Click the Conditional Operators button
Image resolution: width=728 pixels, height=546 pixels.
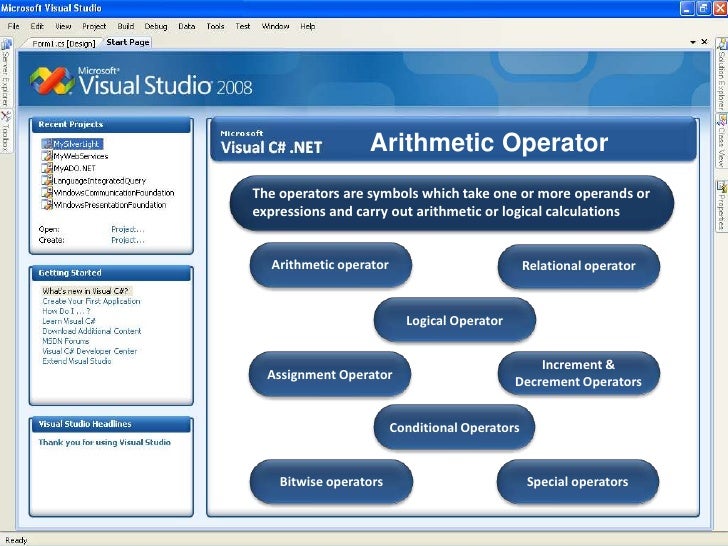(x=454, y=427)
